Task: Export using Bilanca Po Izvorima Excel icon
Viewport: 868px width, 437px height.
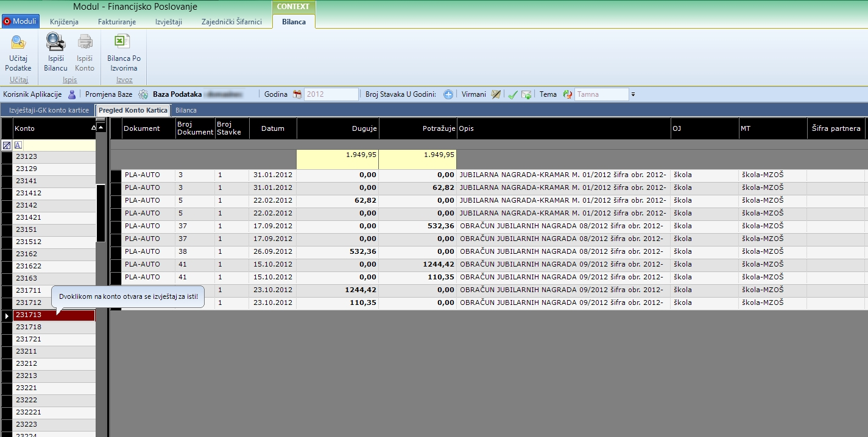Action: point(124,42)
